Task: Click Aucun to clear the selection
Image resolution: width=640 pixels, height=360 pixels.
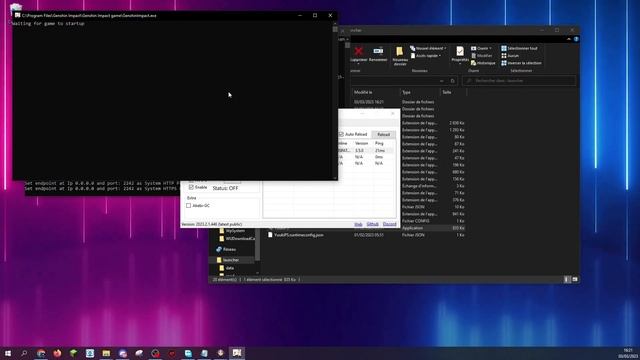Action: click(510, 56)
